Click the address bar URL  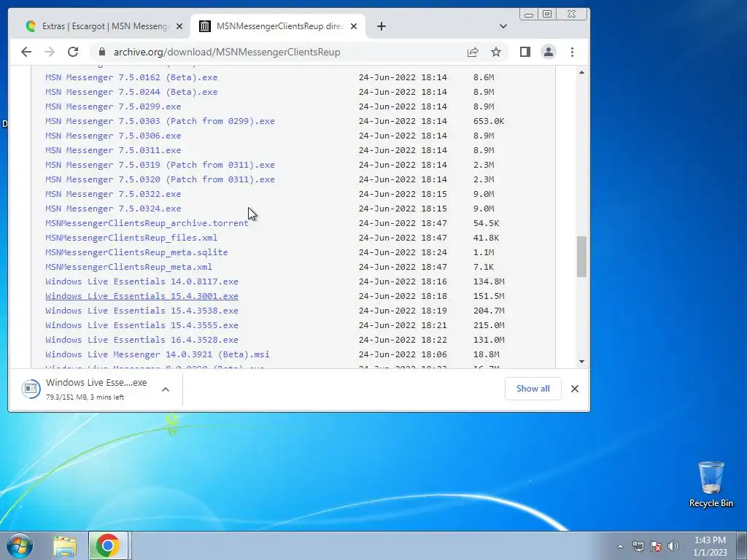pyautogui.click(x=227, y=52)
